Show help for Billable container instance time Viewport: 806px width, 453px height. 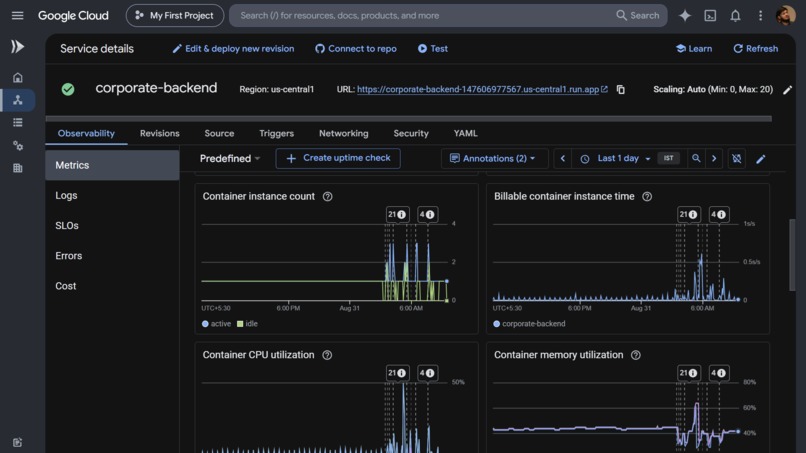click(647, 196)
